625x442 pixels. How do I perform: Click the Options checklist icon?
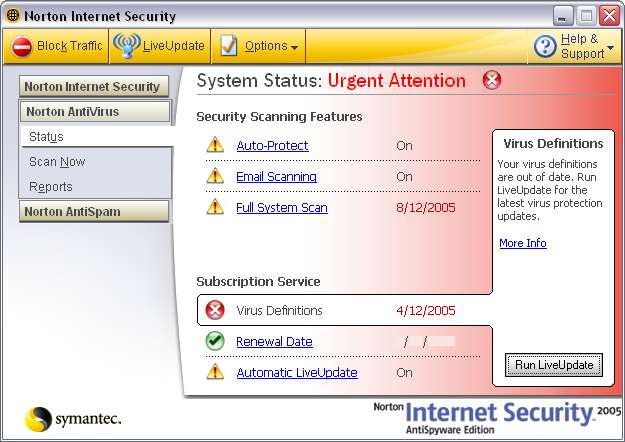pos(229,46)
